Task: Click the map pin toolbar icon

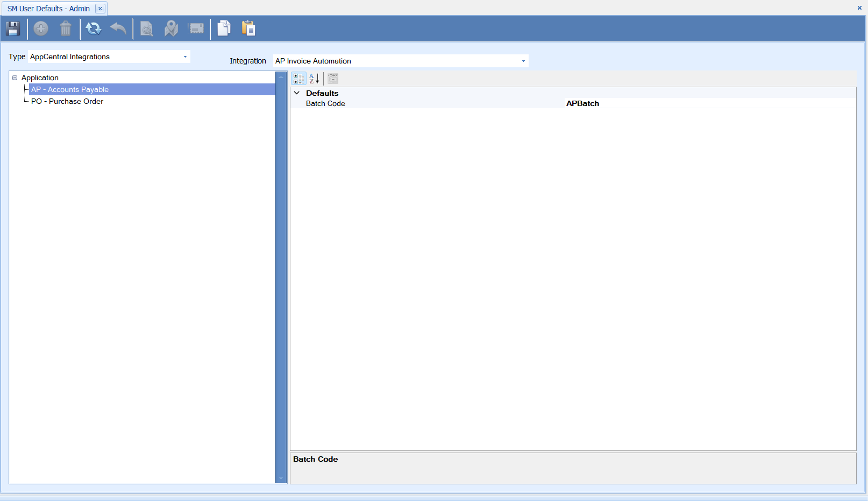Action: [x=171, y=29]
